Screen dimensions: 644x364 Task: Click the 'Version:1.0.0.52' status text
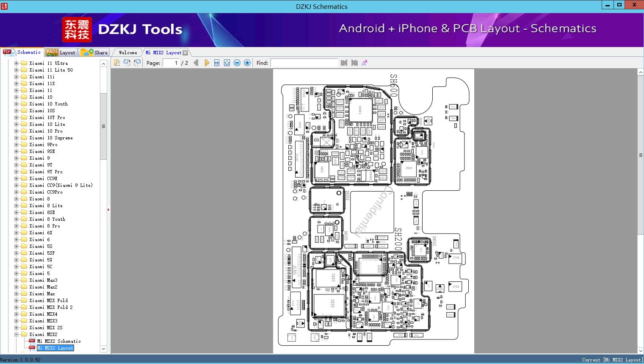21,360
